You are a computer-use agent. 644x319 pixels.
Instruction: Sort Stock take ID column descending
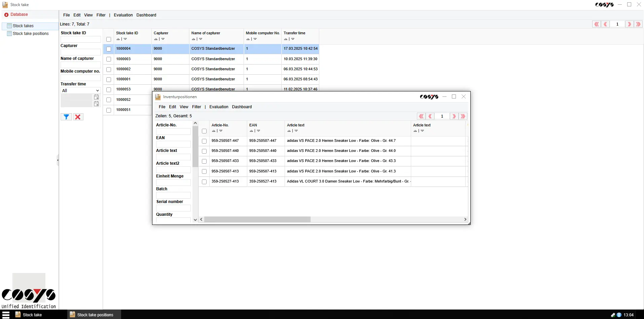[x=125, y=39]
